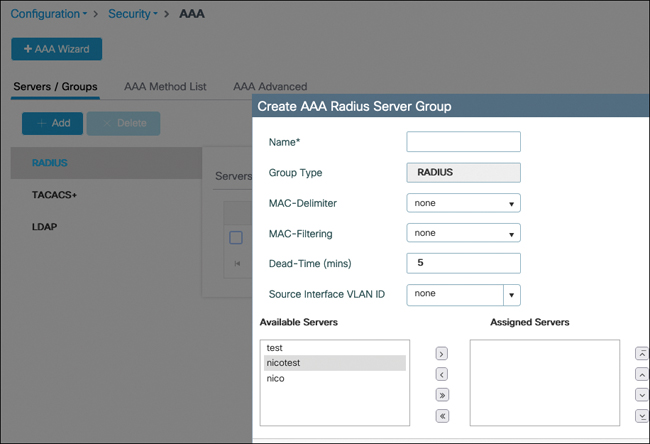Click into the Name input field

click(x=464, y=142)
